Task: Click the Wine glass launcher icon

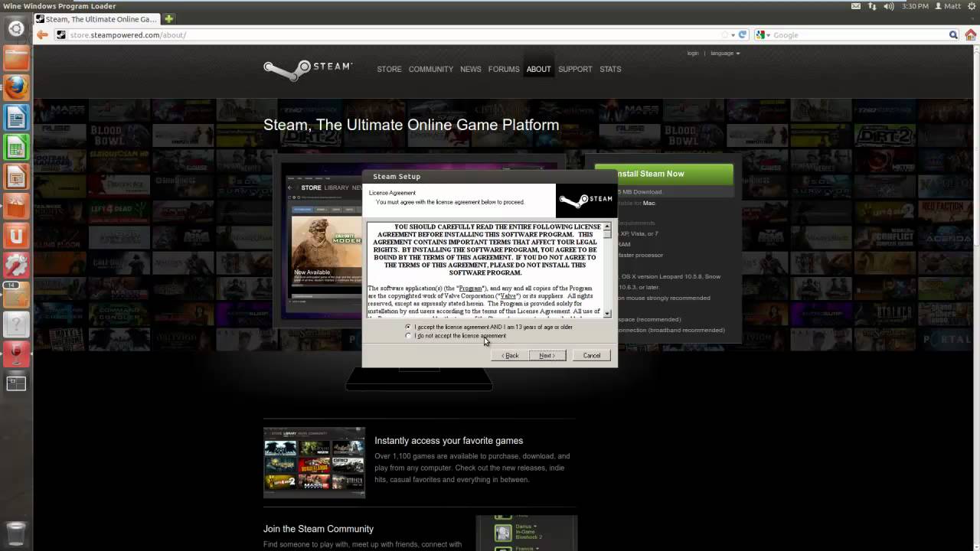Action: tap(16, 354)
